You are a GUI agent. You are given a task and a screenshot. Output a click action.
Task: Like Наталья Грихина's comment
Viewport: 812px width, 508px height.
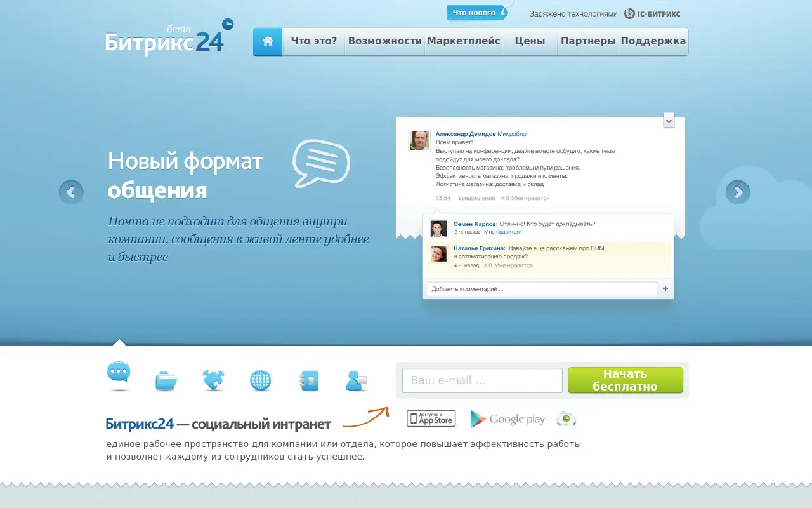point(508,265)
